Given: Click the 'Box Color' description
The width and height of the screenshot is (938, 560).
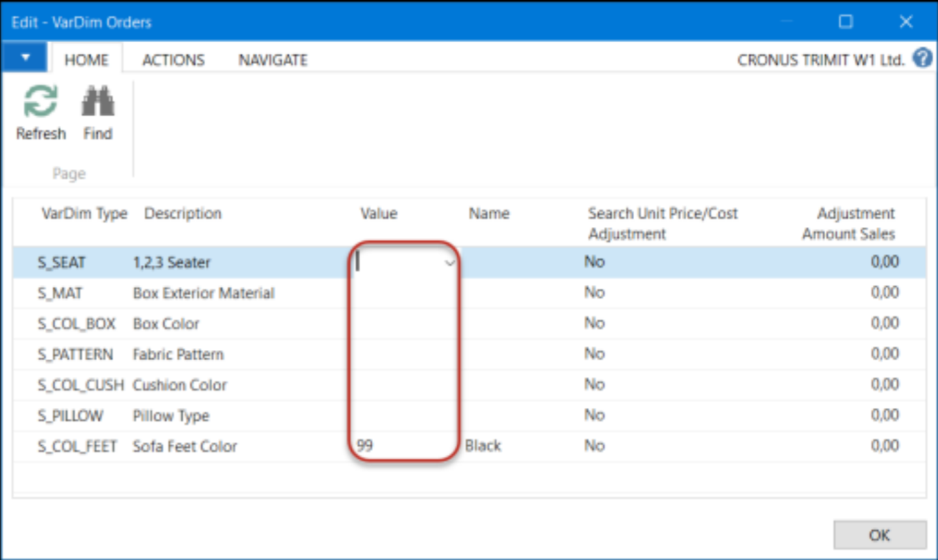Looking at the screenshot, I should pyautogui.click(x=166, y=323).
